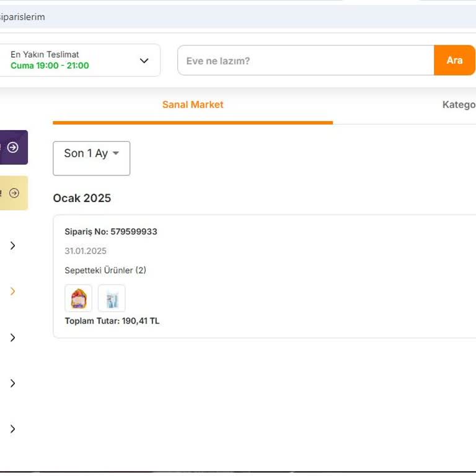Open the blue product thumbnail in order
This screenshot has height=476, width=476.
point(112,298)
